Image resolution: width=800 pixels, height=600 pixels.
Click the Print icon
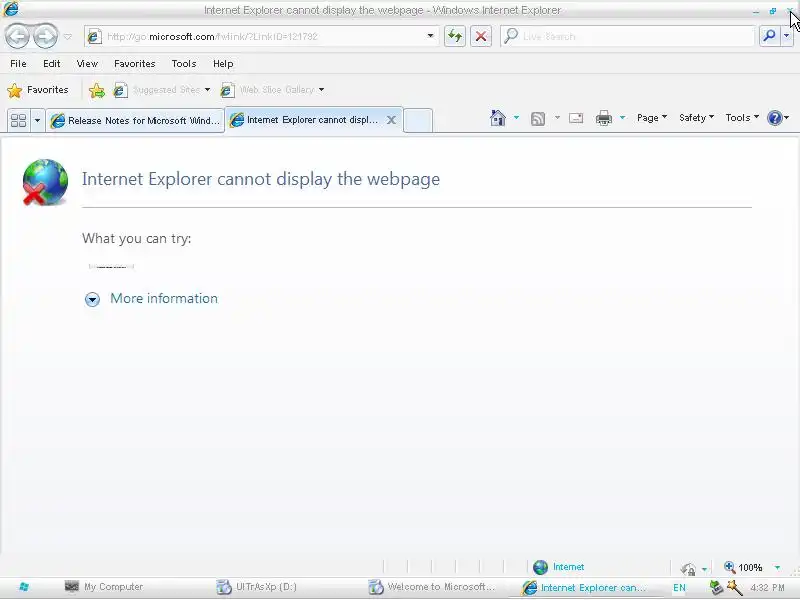click(604, 118)
